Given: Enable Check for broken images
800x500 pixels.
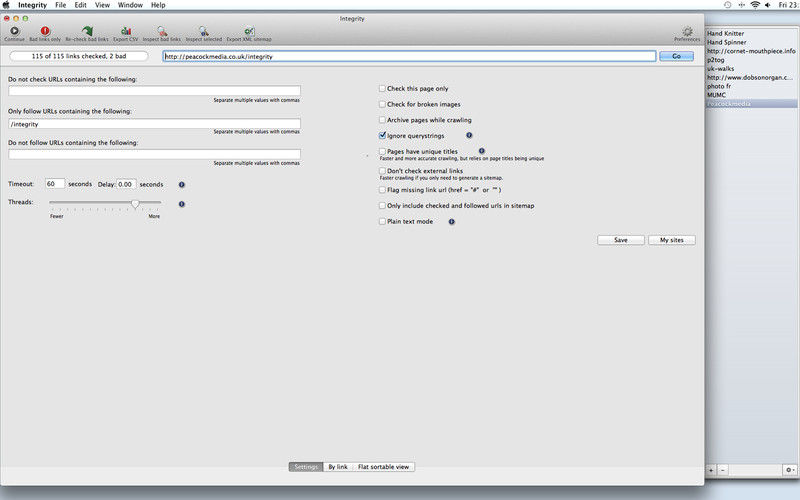Looking at the screenshot, I should pos(382,104).
